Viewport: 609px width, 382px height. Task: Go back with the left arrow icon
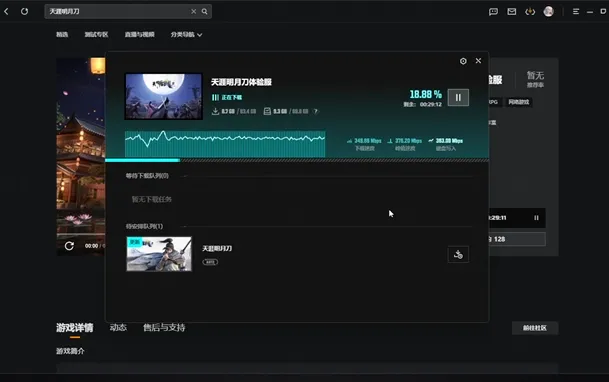click(6, 11)
